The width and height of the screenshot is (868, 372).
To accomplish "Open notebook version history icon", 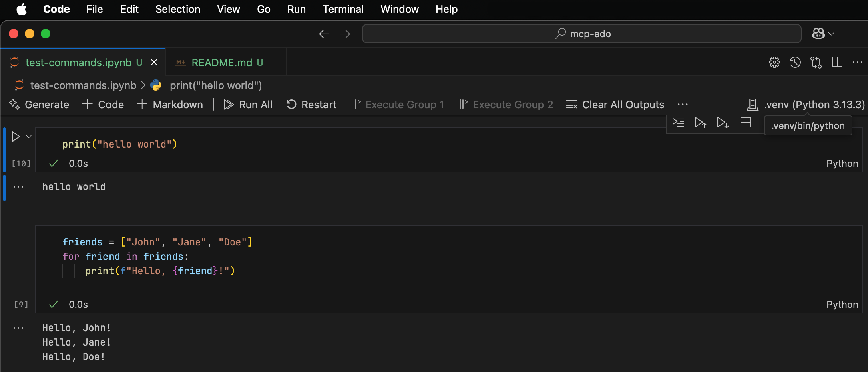I will (795, 62).
